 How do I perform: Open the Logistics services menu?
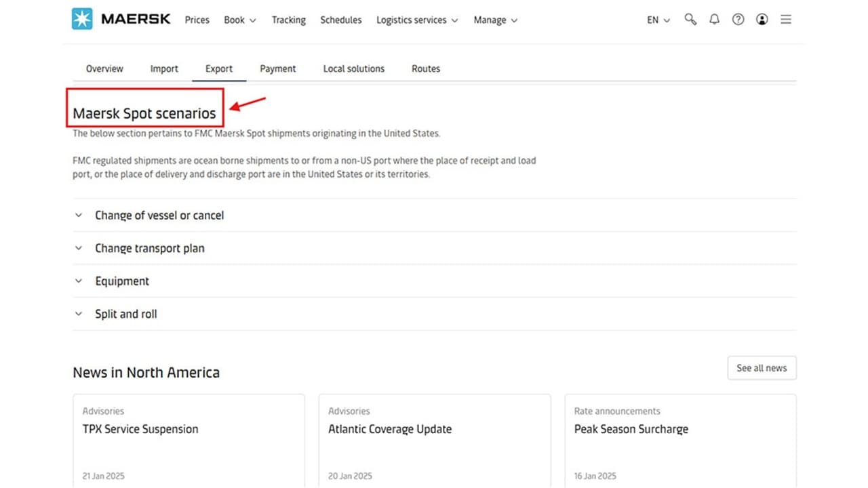tap(416, 20)
